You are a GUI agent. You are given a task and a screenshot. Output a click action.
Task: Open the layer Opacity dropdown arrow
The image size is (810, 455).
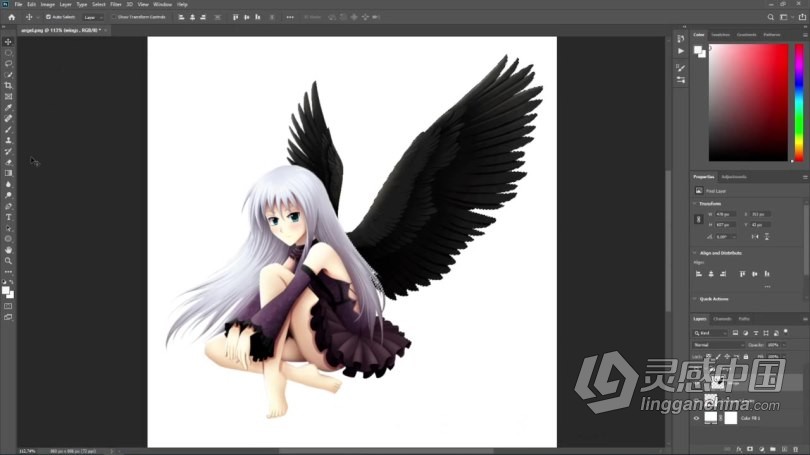(x=784, y=344)
